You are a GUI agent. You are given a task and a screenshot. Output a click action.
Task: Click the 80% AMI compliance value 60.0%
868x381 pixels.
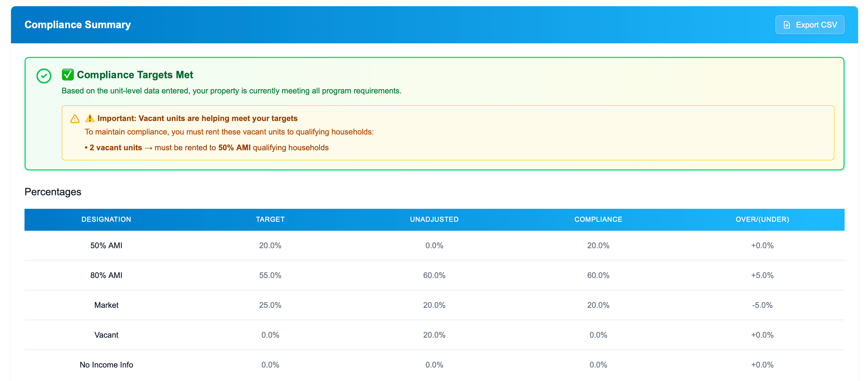[x=598, y=275]
